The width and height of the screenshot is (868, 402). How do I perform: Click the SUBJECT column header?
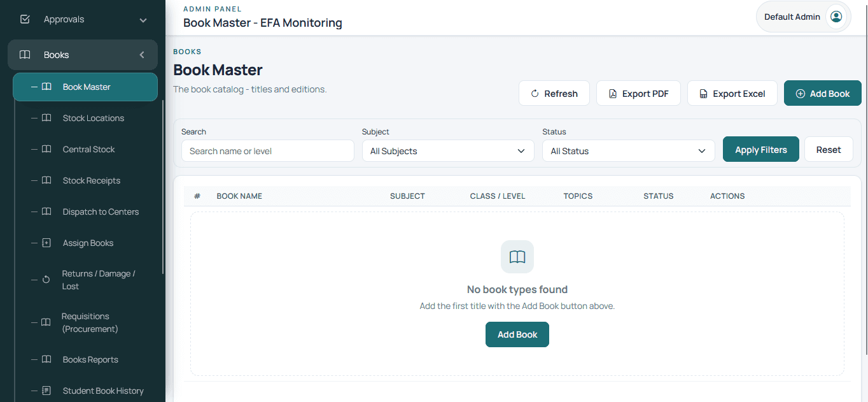407,196
